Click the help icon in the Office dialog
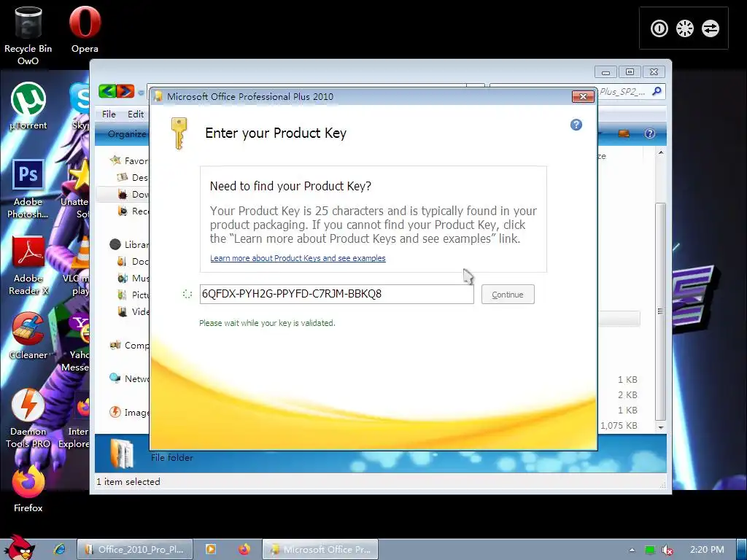The height and width of the screenshot is (560, 747). [x=576, y=125]
